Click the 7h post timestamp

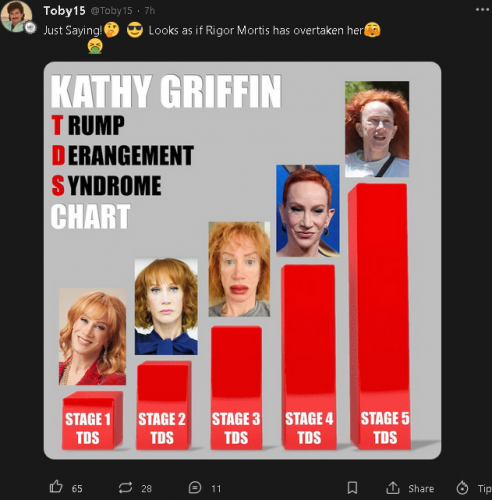pyautogui.click(x=150, y=11)
